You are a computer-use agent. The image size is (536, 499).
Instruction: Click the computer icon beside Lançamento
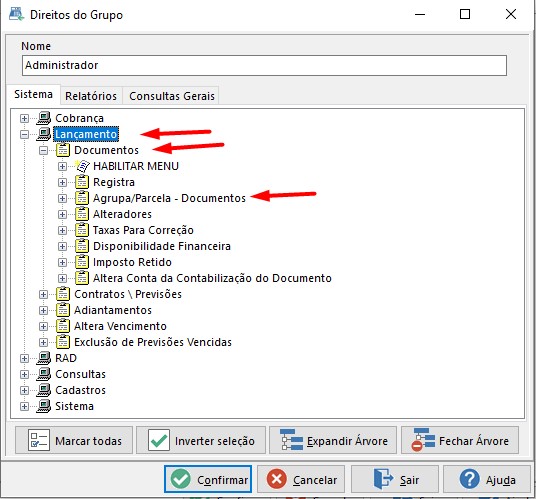click(x=43, y=134)
